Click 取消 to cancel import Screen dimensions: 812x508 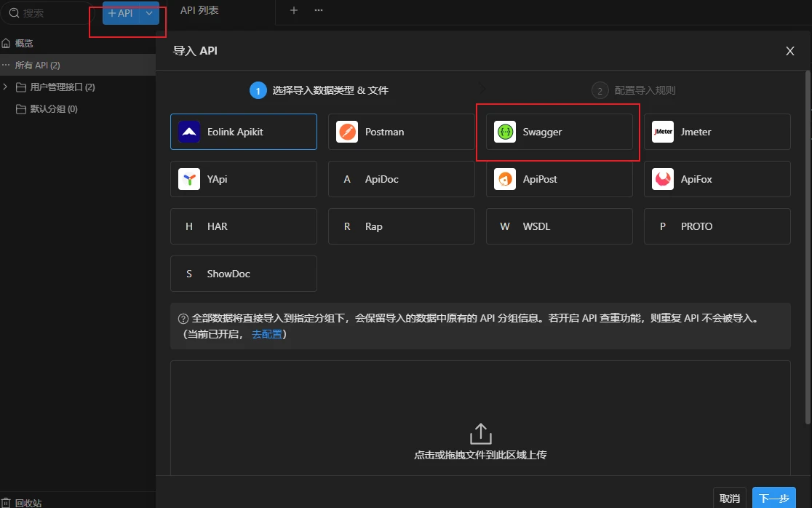pyautogui.click(x=730, y=498)
